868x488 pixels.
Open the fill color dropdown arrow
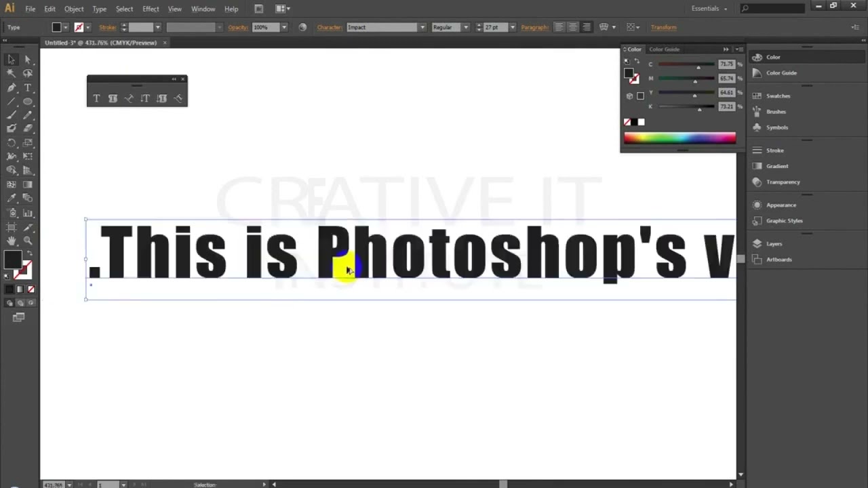click(x=66, y=27)
